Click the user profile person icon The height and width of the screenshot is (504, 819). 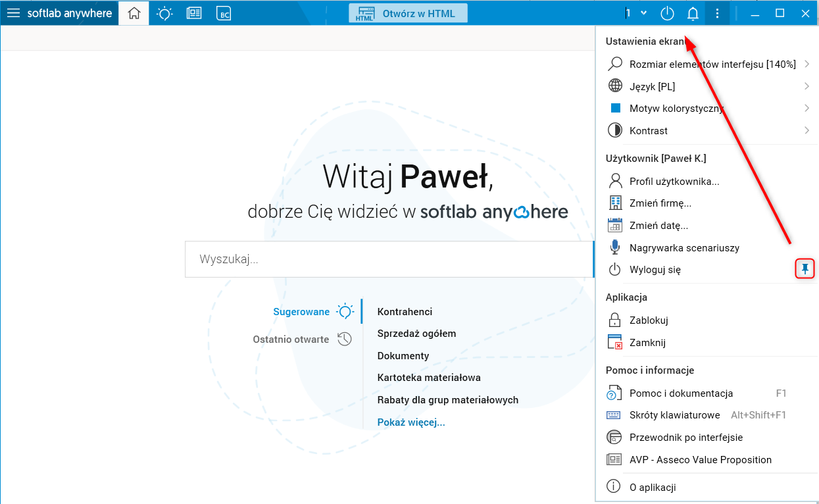click(615, 180)
